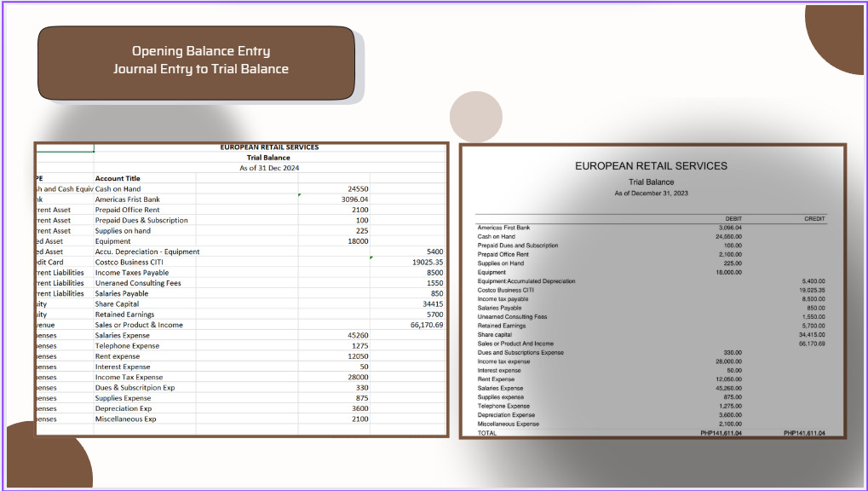Select report amount 19,025.35
The image size is (868, 491).
click(812, 291)
